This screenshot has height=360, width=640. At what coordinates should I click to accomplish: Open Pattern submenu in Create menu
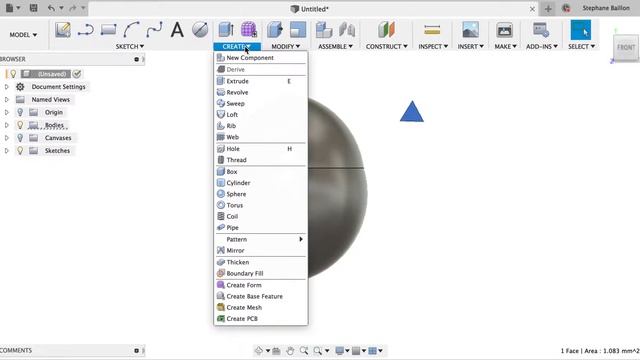coord(260,239)
